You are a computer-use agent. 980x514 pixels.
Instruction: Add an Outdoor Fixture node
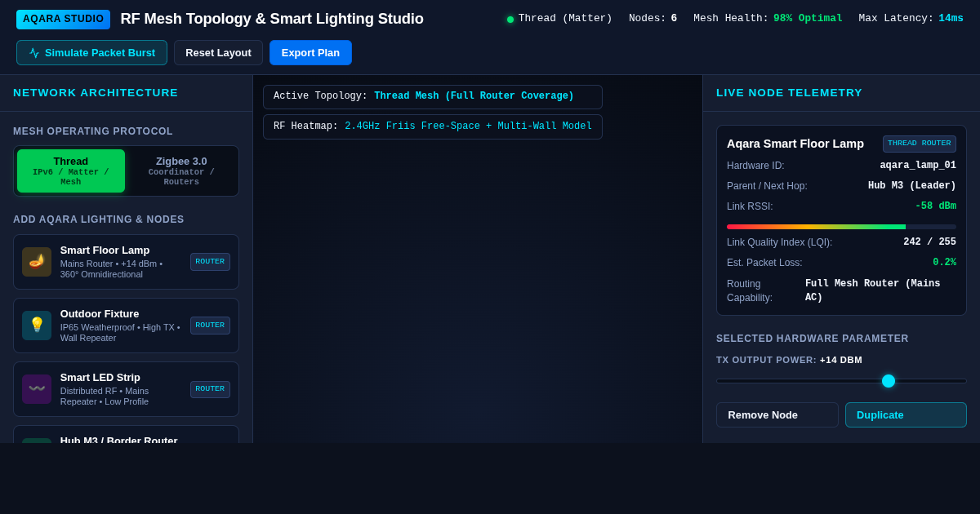point(126,326)
